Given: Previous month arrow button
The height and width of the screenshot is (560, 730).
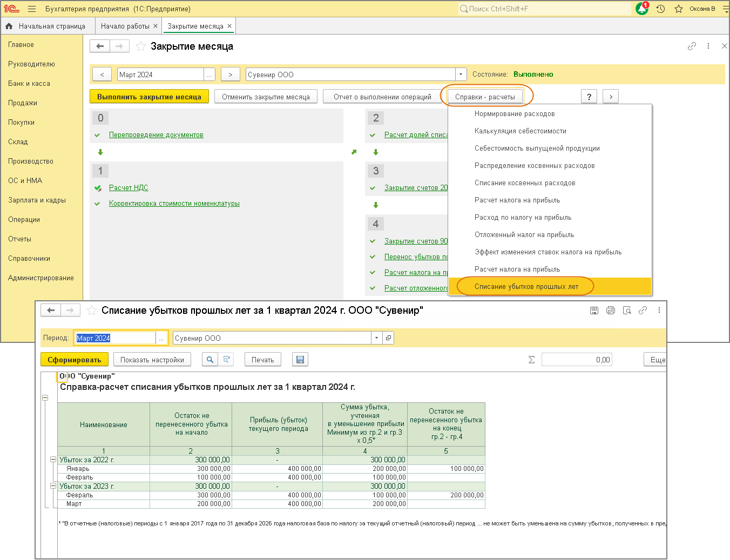Looking at the screenshot, I should click(102, 75).
